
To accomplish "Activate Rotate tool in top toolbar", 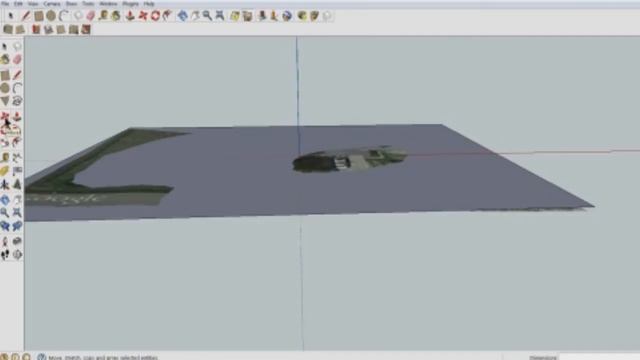I will 155,16.
